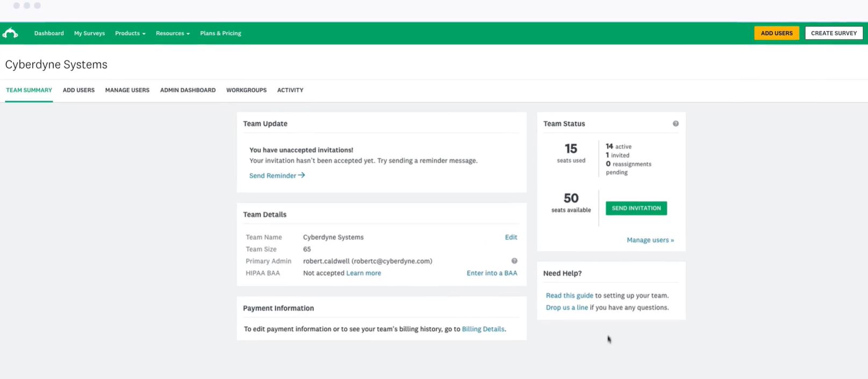View the Activity tab
Viewport: 868px width, 379px height.
(x=290, y=90)
